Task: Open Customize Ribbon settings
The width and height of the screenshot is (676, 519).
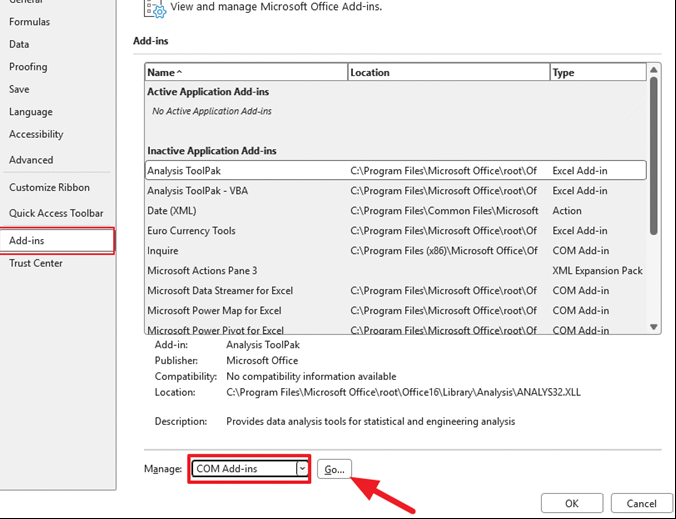Action: tap(50, 188)
